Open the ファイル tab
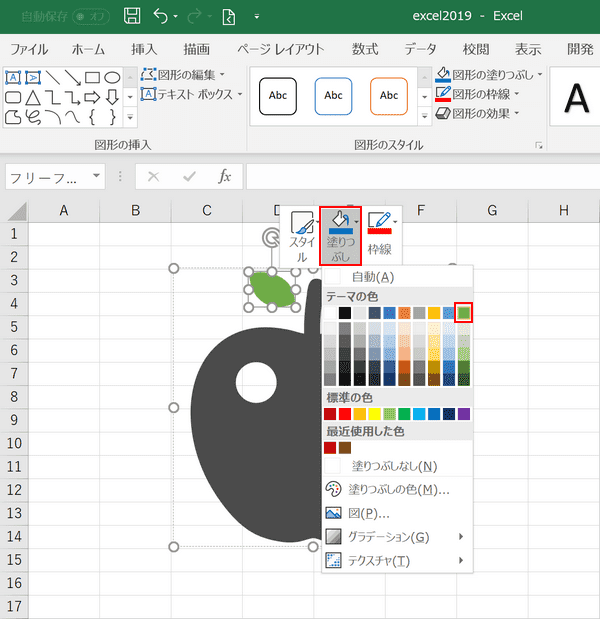This screenshot has width=600, height=619. (x=29, y=49)
